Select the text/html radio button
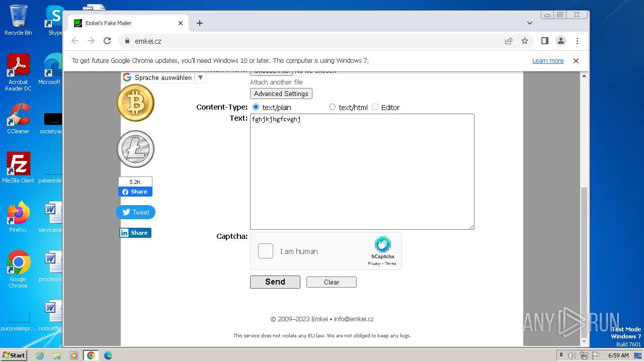Image resolution: width=644 pixels, height=362 pixels. 332,107
